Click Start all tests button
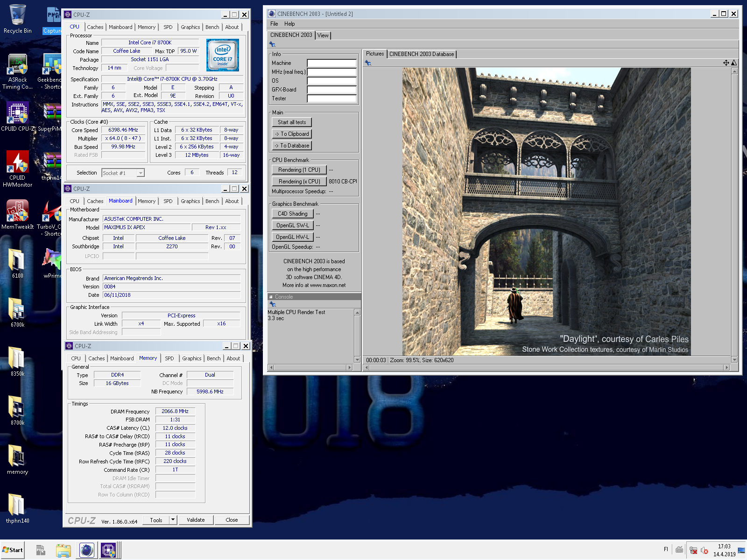 [292, 122]
